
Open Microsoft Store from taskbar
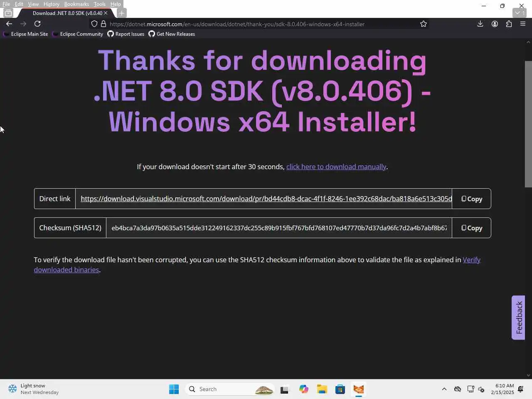tap(340, 389)
